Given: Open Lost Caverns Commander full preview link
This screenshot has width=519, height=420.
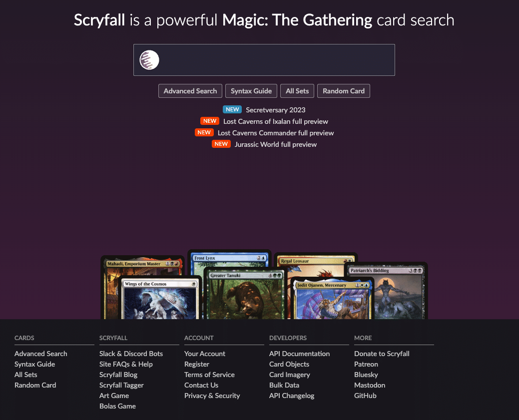Looking at the screenshot, I should (276, 133).
